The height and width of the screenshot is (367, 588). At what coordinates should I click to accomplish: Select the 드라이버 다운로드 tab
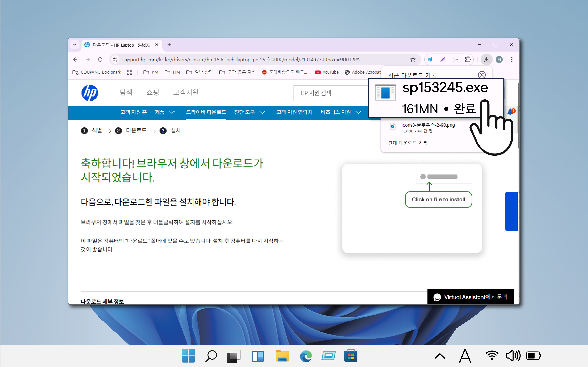206,112
